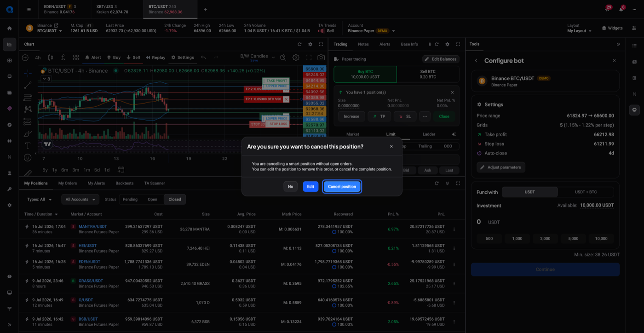Click the Edit Balances button
Viewport: 644px width, 333px height.
coord(441,59)
